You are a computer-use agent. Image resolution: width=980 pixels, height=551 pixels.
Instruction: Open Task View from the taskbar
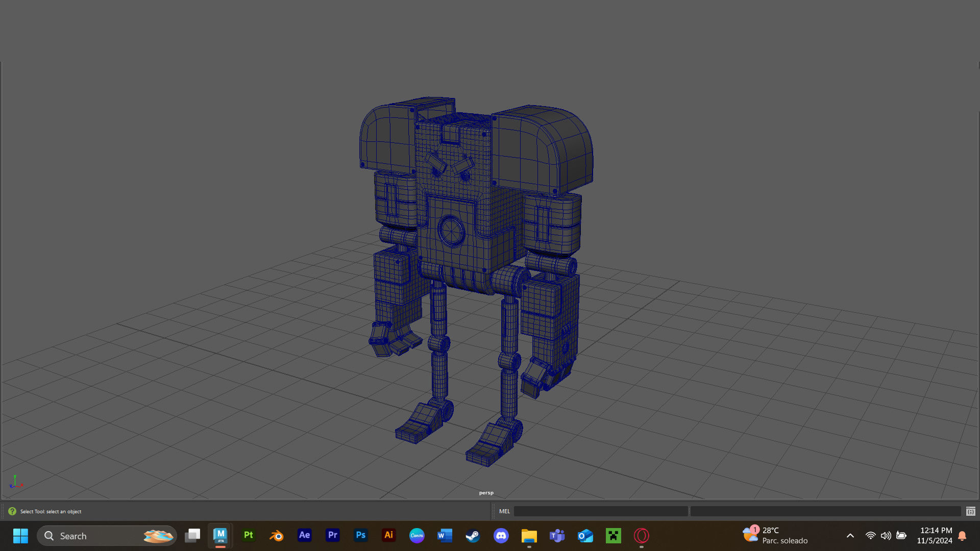(192, 536)
